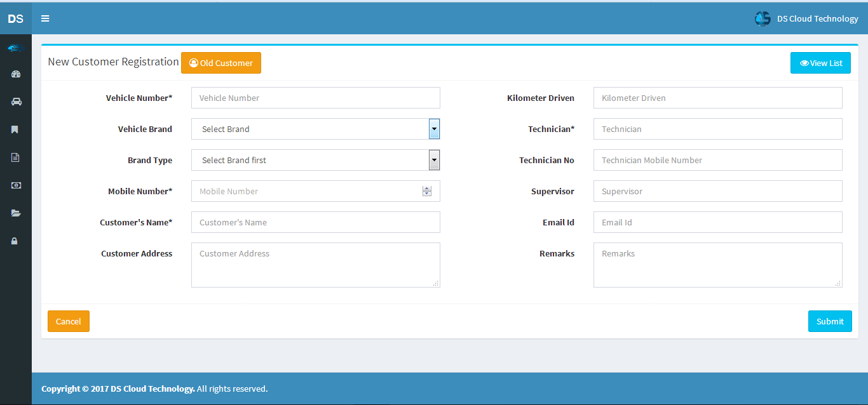The height and width of the screenshot is (405, 868).
Task: Cancel the registration form
Action: 68,321
